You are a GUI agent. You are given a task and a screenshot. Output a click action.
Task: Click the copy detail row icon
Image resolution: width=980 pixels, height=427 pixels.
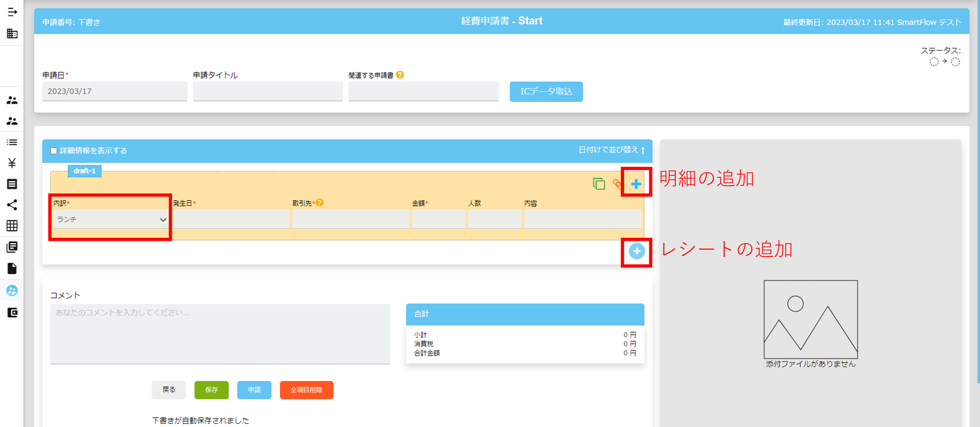click(x=599, y=184)
